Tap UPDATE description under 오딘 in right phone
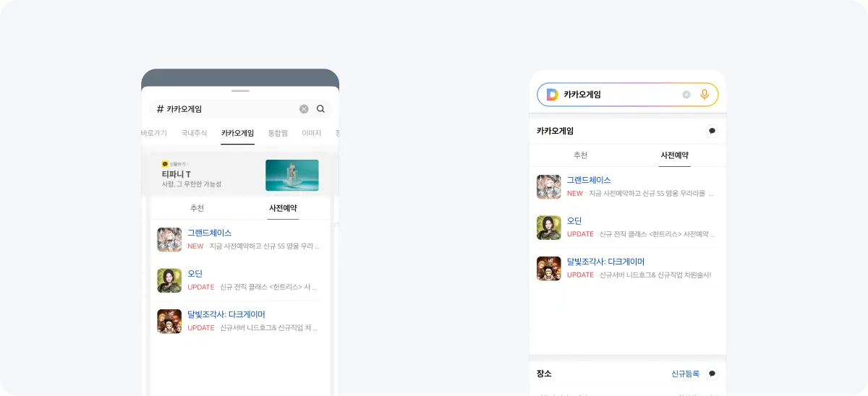Image resolution: width=868 pixels, height=396 pixels. pyautogui.click(x=640, y=234)
